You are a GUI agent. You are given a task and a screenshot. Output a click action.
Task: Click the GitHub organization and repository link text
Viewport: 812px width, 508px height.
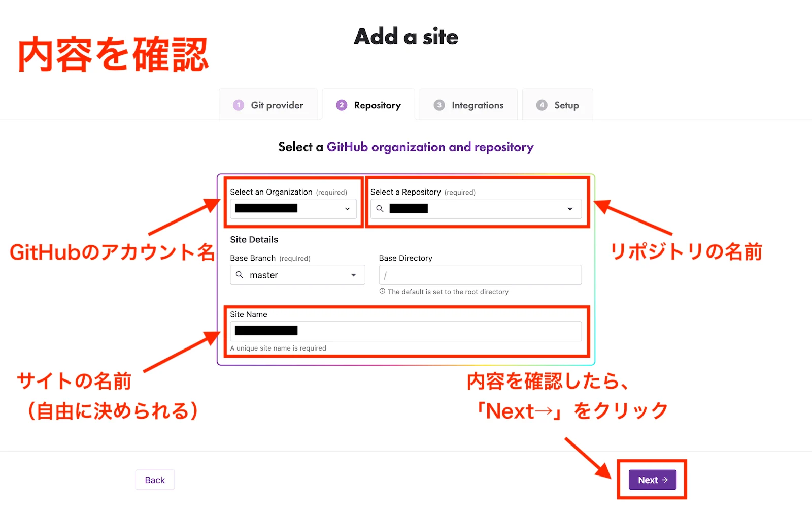pos(430,147)
